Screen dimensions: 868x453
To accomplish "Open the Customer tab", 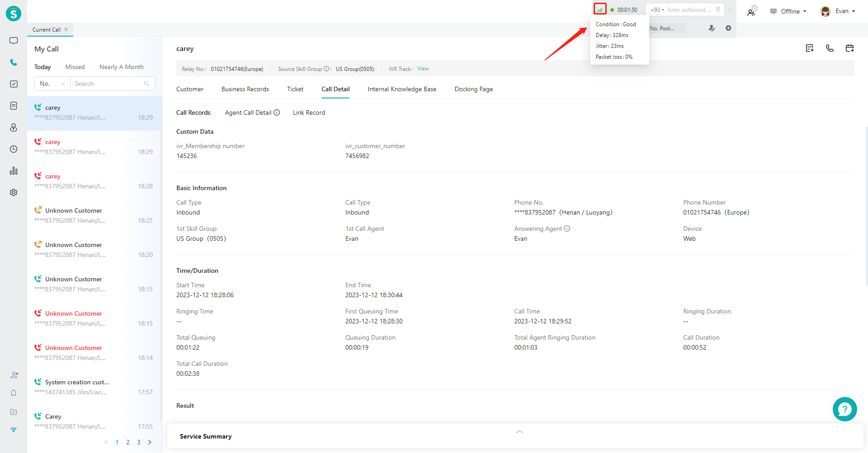I will 190,89.
